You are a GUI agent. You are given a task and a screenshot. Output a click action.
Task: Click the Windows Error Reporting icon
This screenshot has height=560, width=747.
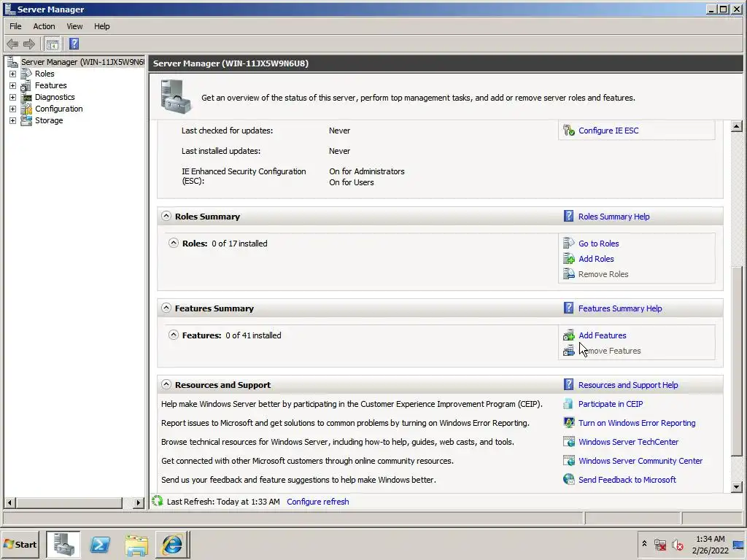[569, 423]
